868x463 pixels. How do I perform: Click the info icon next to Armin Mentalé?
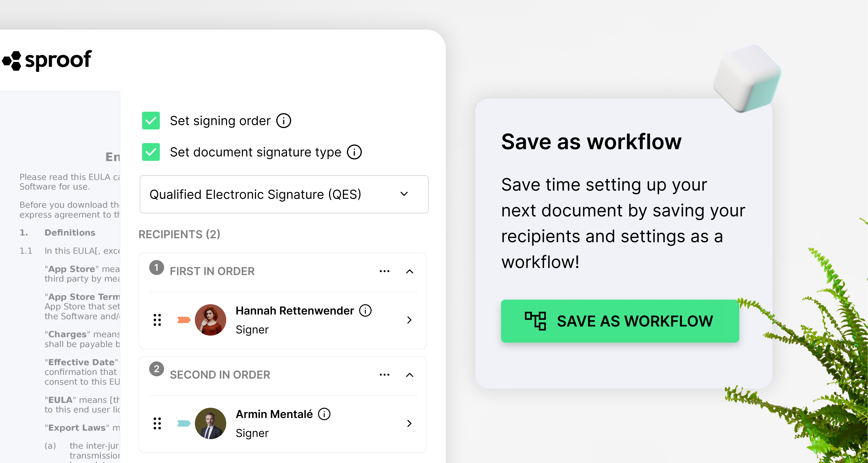(324, 414)
